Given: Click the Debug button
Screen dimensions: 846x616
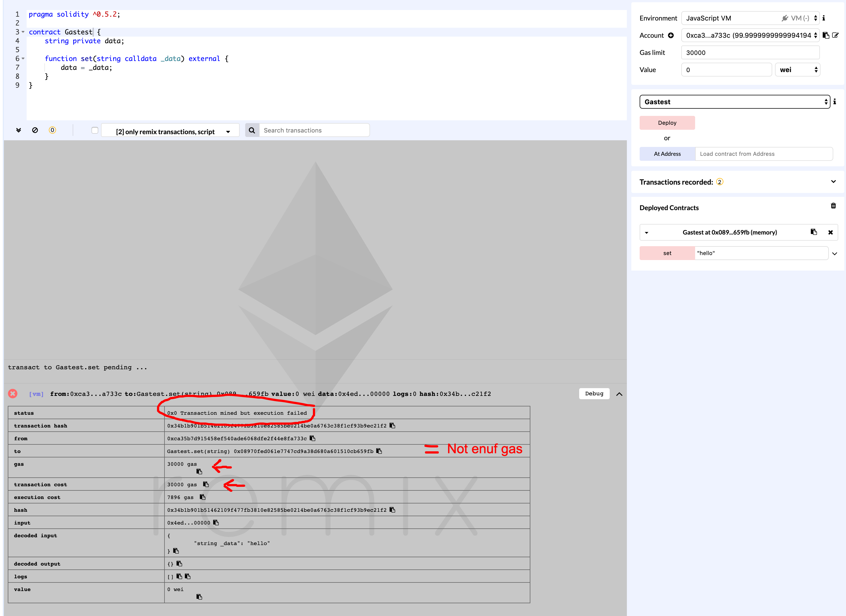Looking at the screenshot, I should (594, 393).
